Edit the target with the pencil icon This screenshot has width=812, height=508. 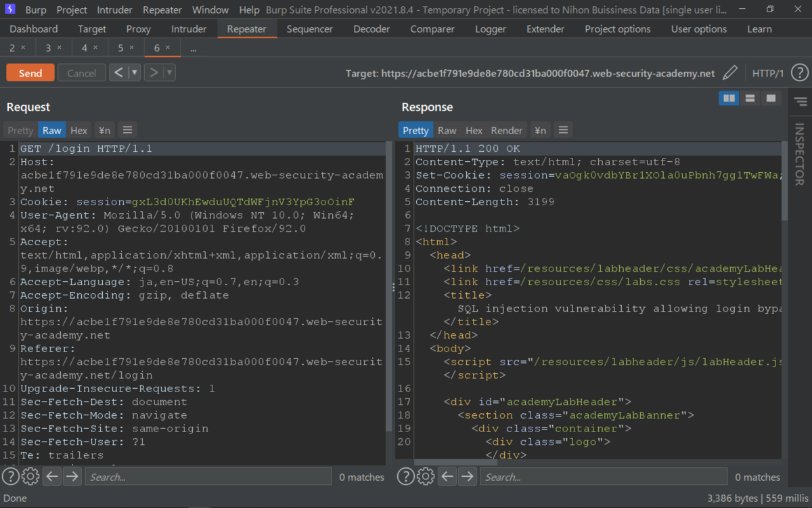tap(730, 73)
